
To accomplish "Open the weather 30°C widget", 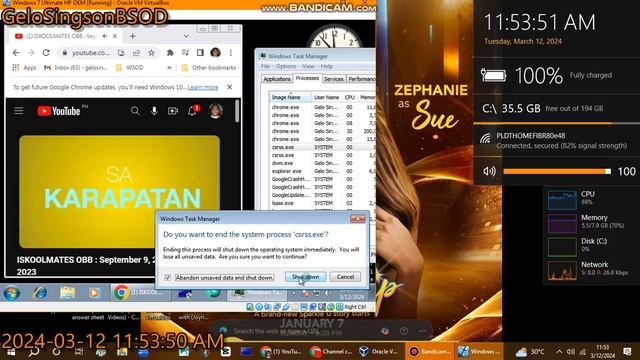I will [530, 351].
